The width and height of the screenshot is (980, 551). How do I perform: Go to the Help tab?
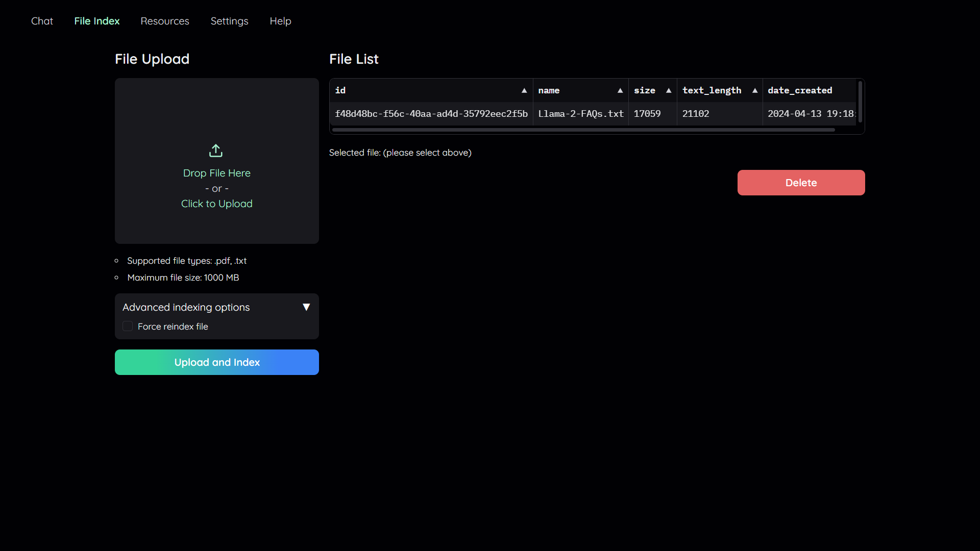(280, 21)
